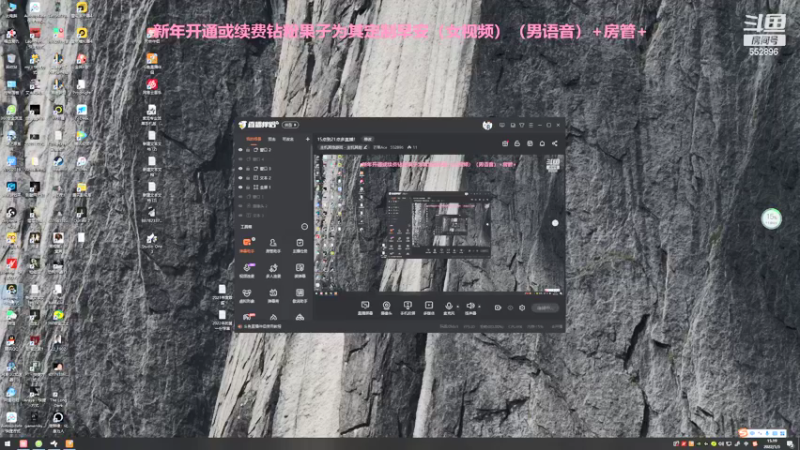Viewport: 800px width, 450px height.
Task: Click the lock icon on the 窗口 2 source
Action: pyautogui.click(x=248, y=150)
